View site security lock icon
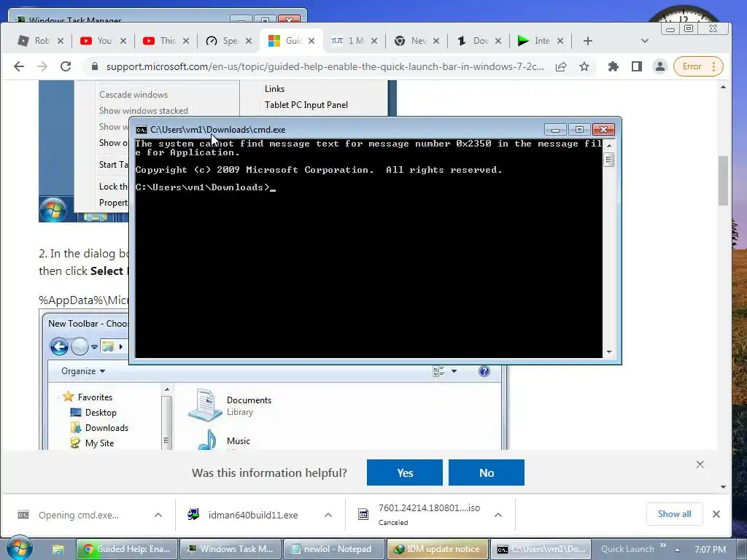This screenshot has height=560, width=747. point(94,66)
